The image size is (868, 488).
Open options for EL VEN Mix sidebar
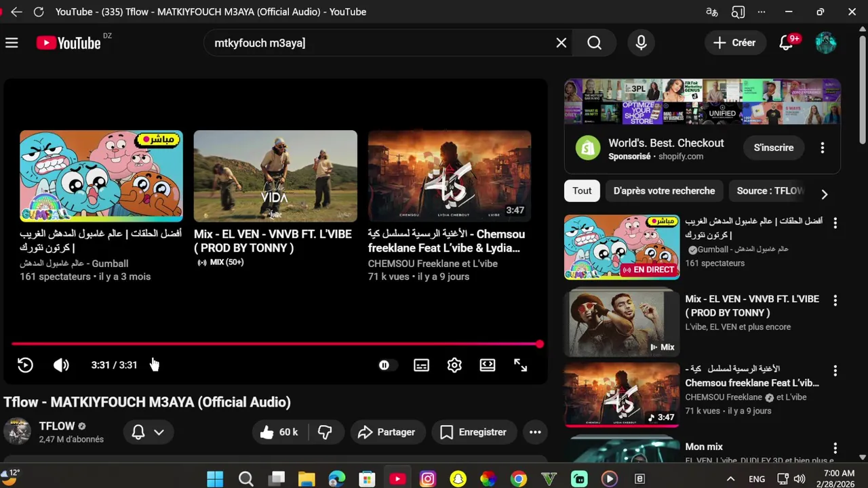tap(835, 300)
